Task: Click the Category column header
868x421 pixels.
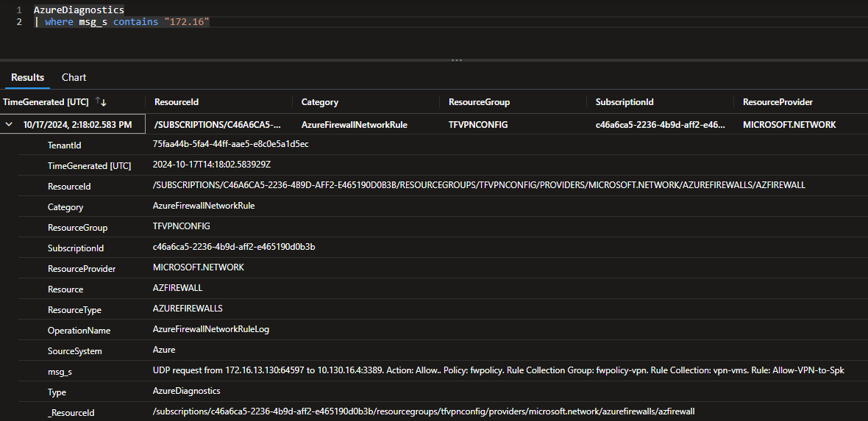Action: click(x=319, y=102)
